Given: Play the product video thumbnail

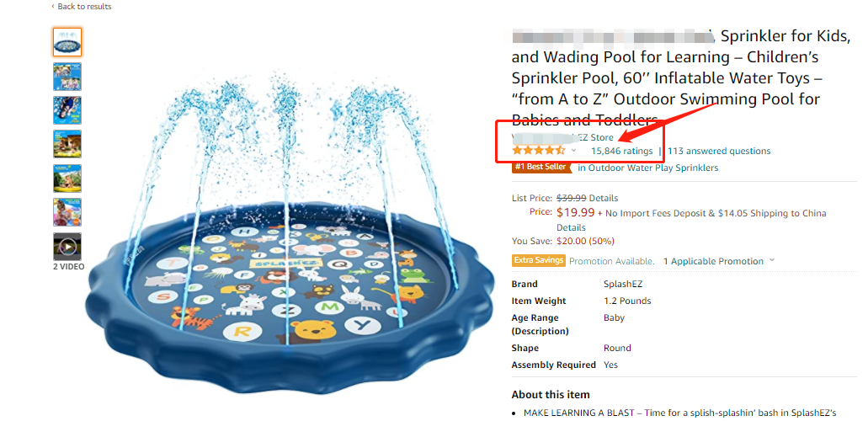Looking at the screenshot, I should tap(67, 246).
